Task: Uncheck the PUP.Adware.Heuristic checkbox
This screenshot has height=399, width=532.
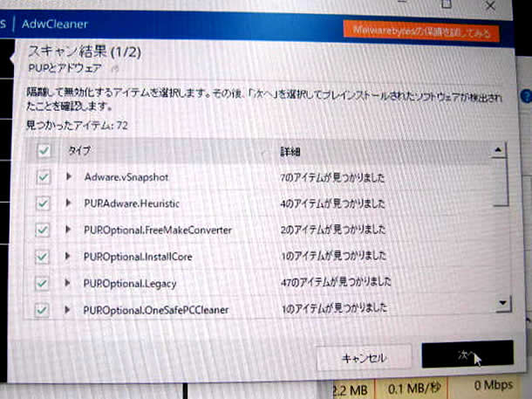Action: [x=43, y=203]
